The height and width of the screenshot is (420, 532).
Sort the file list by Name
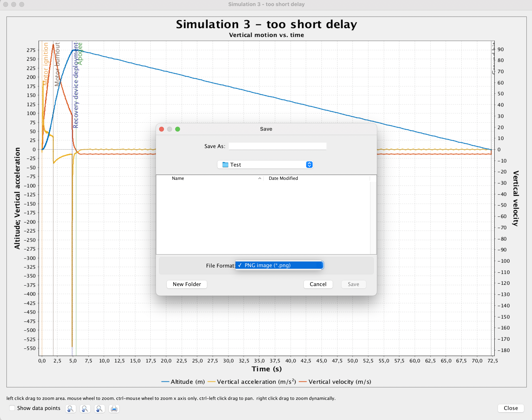click(178, 178)
